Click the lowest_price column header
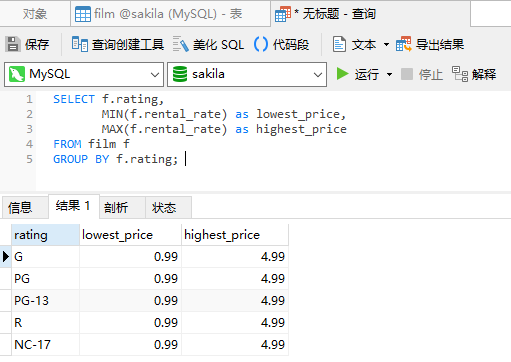 [130, 235]
